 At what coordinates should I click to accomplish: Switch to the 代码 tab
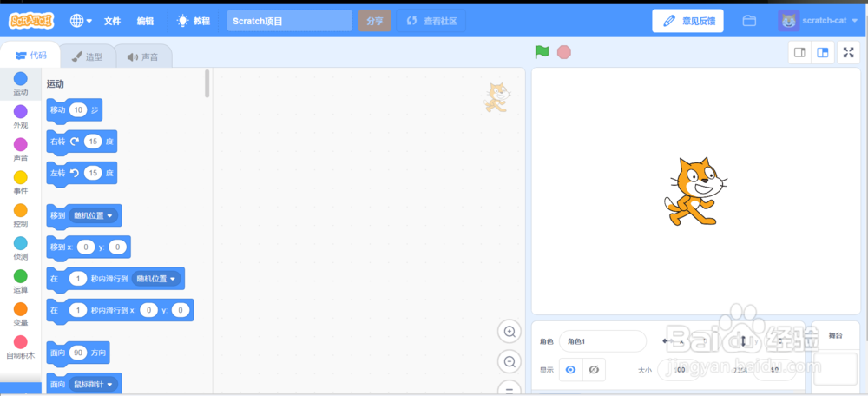(x=30, y=56)
